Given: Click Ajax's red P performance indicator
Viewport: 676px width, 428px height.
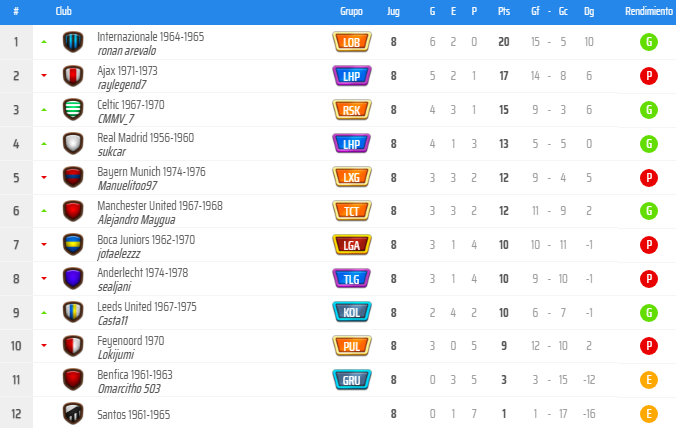Looking at the screenshot, I should pyautogui.click(x=648, y=76).
